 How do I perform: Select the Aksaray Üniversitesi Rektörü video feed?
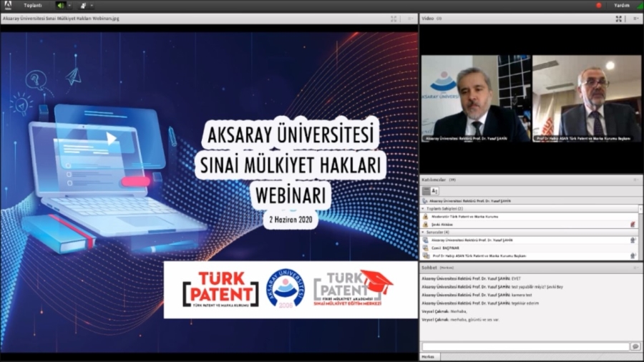(476, 99)
